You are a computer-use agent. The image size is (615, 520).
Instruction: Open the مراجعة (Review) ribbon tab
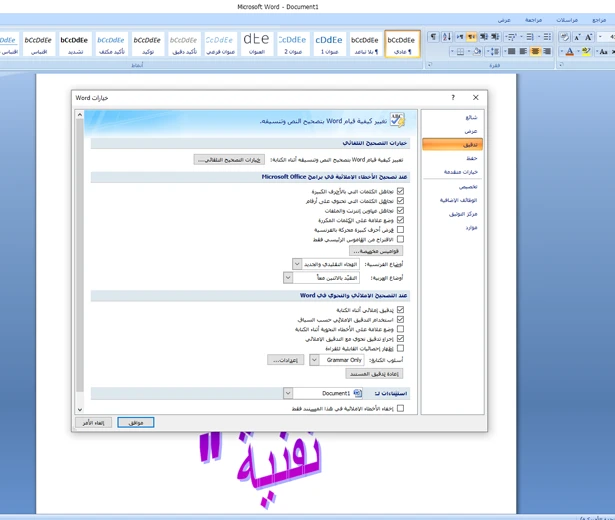click(533, 20)
